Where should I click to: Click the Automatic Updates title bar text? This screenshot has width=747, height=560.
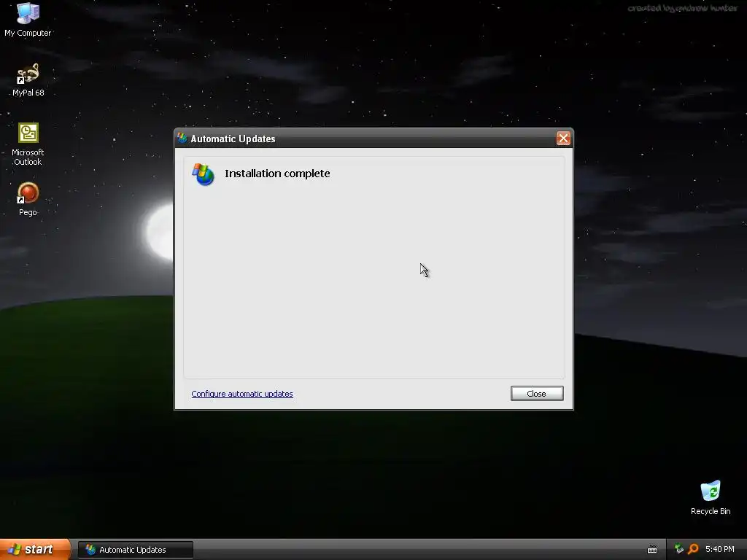pos(233,139)
